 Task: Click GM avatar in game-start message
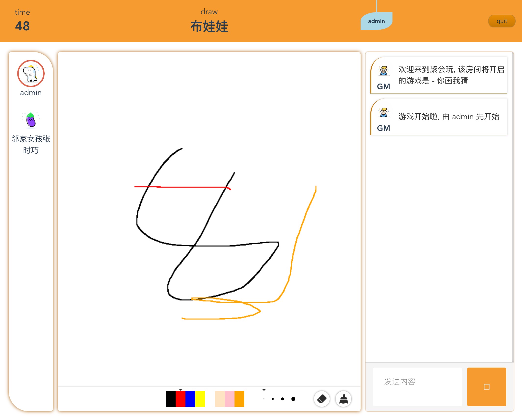coord(383,113)
